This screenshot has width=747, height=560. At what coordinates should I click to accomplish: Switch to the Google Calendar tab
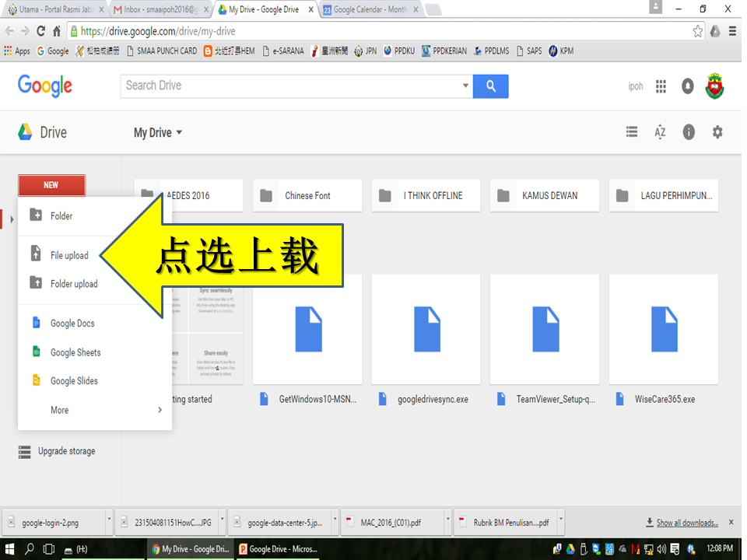tap(370, 9)
